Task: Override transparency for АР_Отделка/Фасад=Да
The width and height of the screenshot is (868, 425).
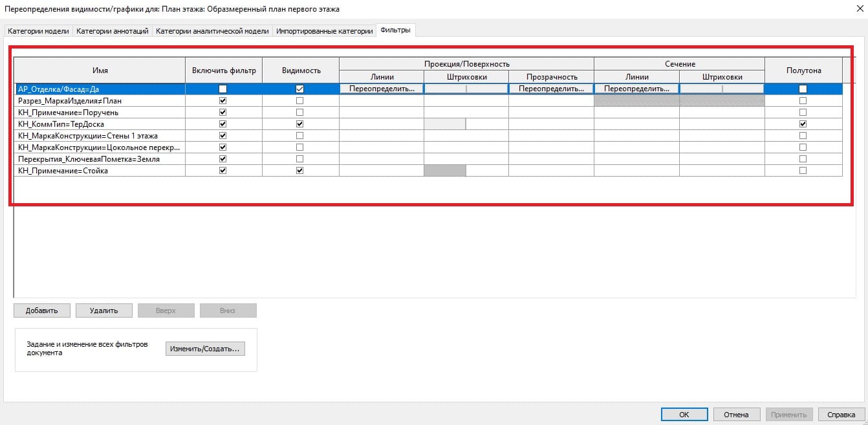Action: (x=551, y=89)
